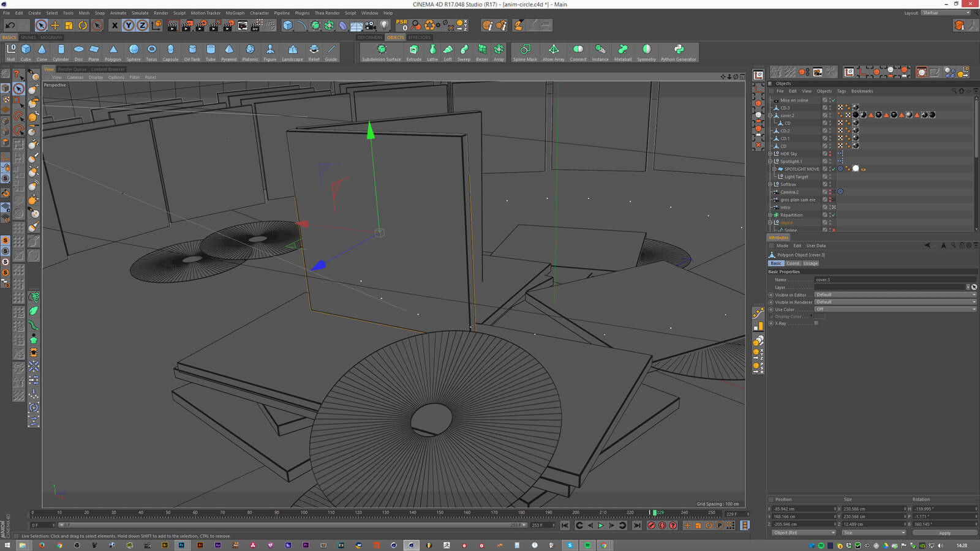Collapse the cover.2 object hierarchy
The image size is (980, 551).
(771, 115)
